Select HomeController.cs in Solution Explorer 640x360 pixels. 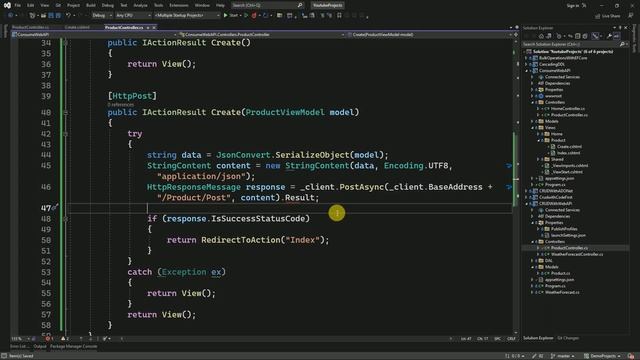(x=567, y=109)
